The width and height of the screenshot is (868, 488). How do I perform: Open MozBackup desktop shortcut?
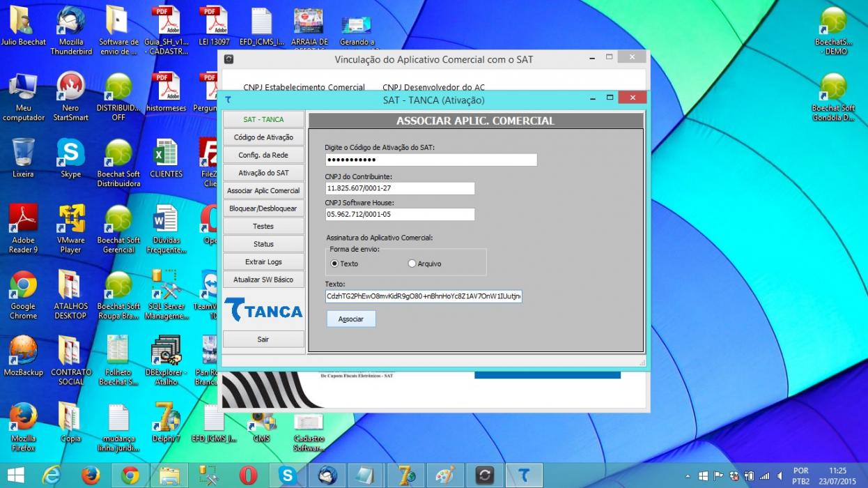click(23, 356)
